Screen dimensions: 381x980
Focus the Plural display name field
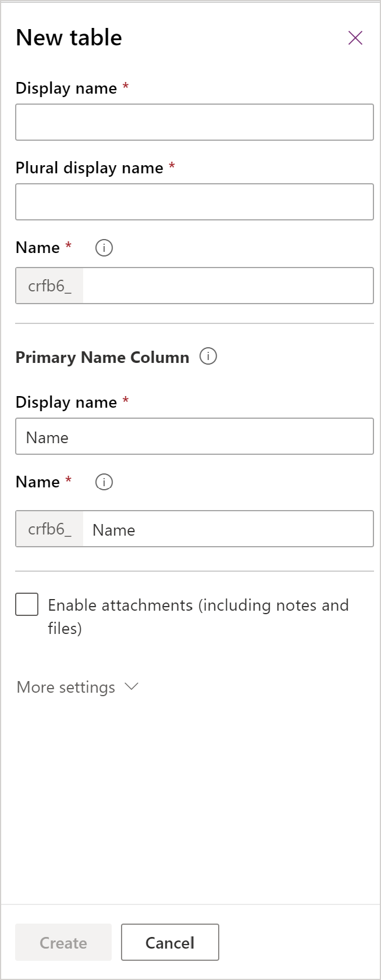click(194, 202)
